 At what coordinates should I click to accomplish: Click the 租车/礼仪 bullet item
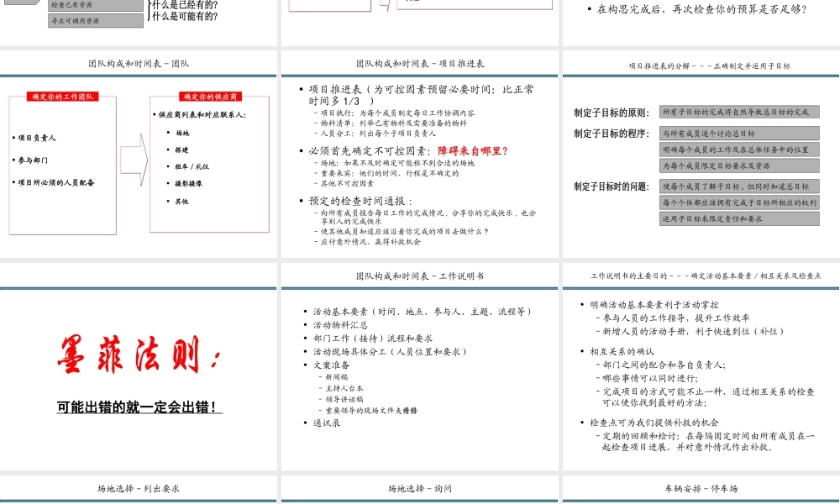[192, 166]
